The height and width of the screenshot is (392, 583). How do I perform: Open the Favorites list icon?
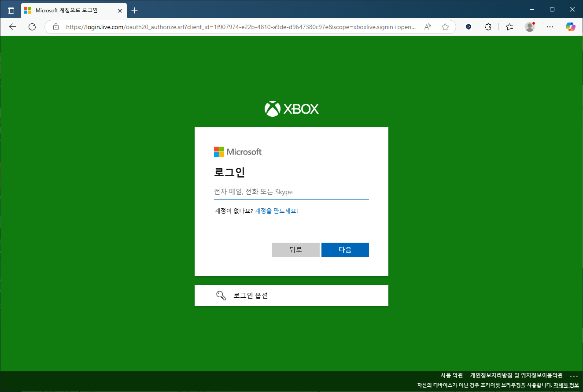click(x=509, y=27)
